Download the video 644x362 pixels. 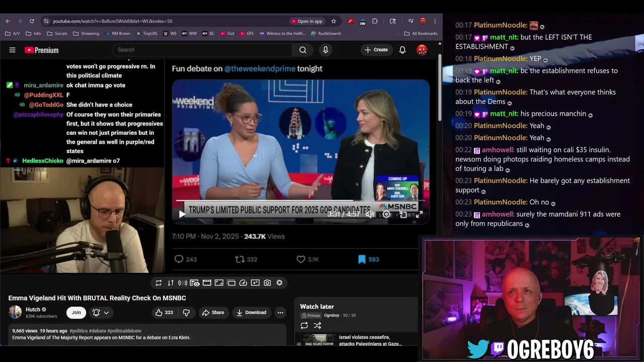[x=251, y=312]
